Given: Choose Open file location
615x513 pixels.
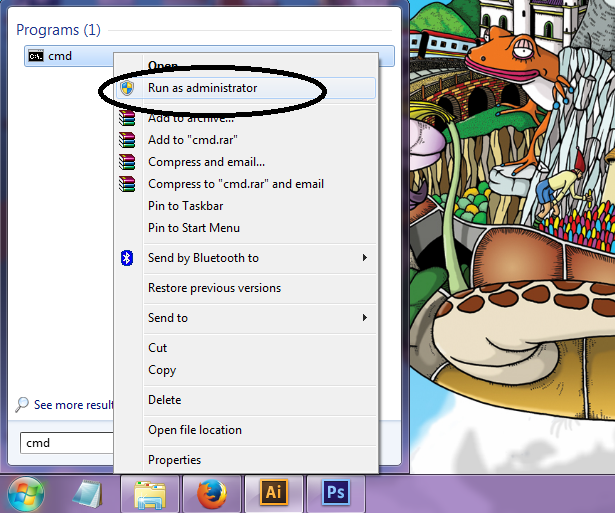Looking at the screenshot, I should (246, 429).
